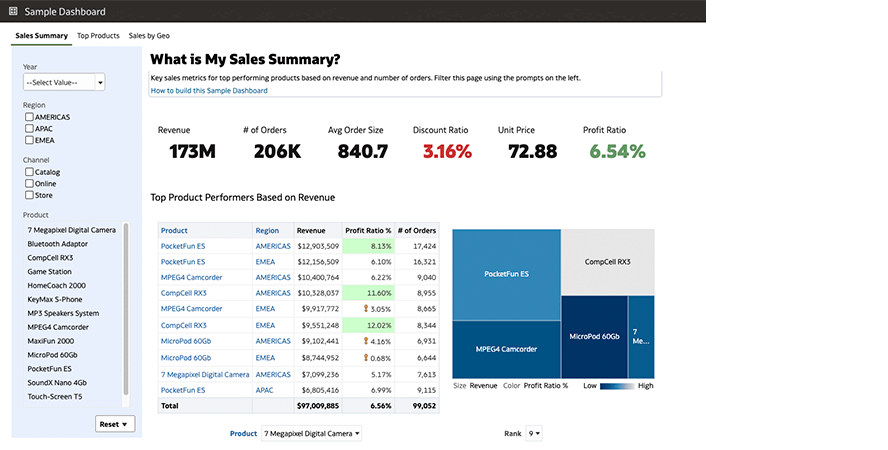Image resolution: width=888 pixels, height=450 pixels.
Task: Select MaxiFun 2000 in Product list
Action: pyautogui.click(x=50, y=341)
